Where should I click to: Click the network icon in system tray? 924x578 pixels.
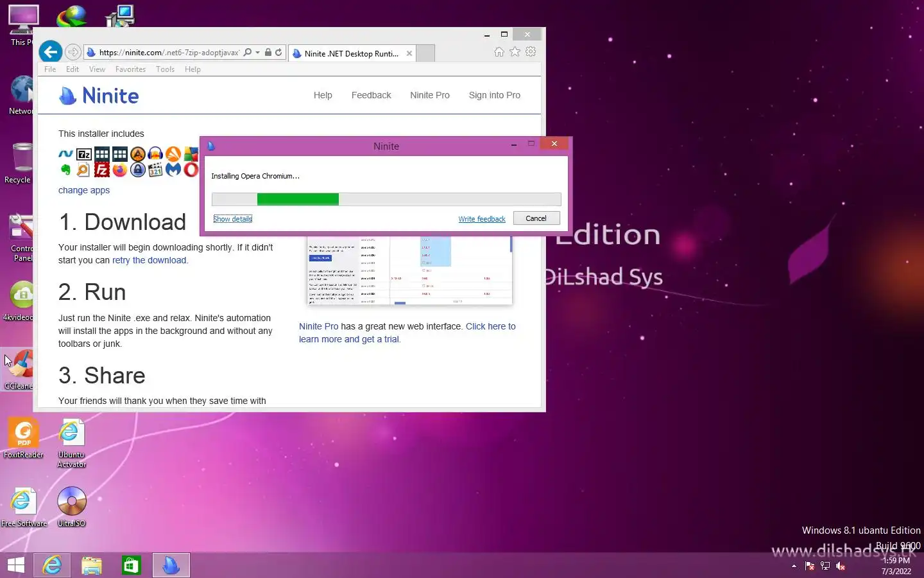click(x=825, y=566)
